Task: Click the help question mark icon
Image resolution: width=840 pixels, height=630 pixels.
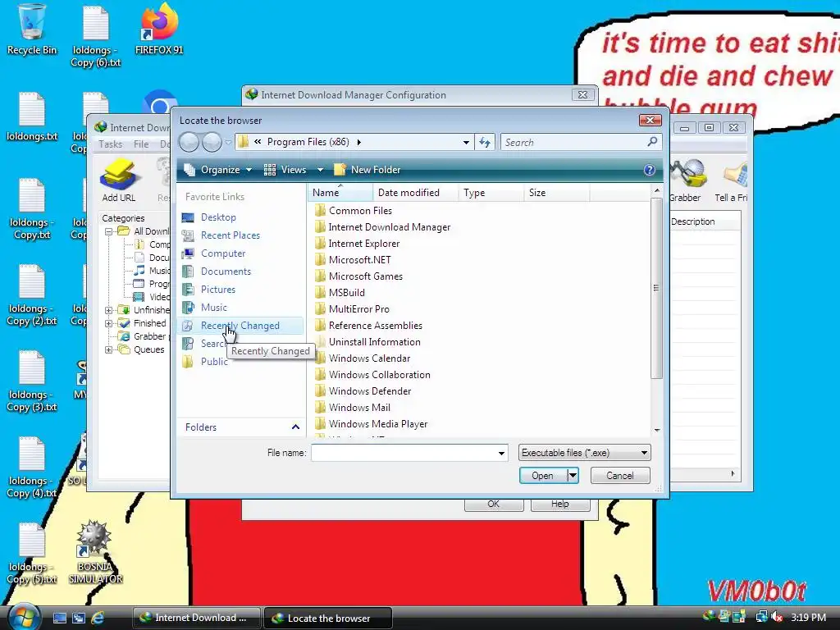Action: (x=650, y=170)
